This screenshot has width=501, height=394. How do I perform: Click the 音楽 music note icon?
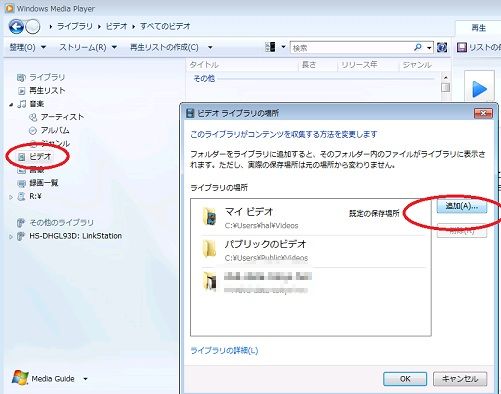click(22, 104)
